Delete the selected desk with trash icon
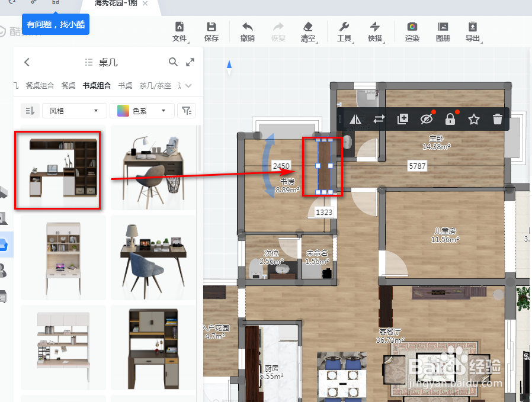 pyautogui.click(x=498, y=119)
